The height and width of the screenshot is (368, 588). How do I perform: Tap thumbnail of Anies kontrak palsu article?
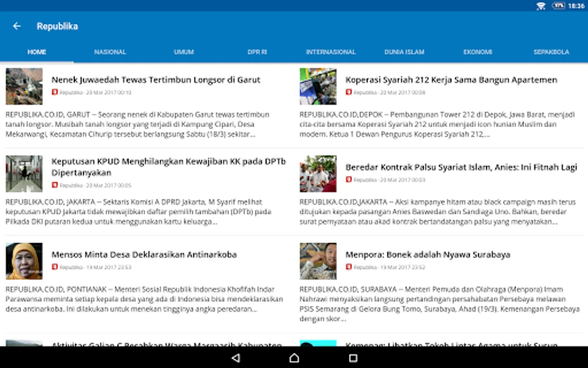point(318,174)
